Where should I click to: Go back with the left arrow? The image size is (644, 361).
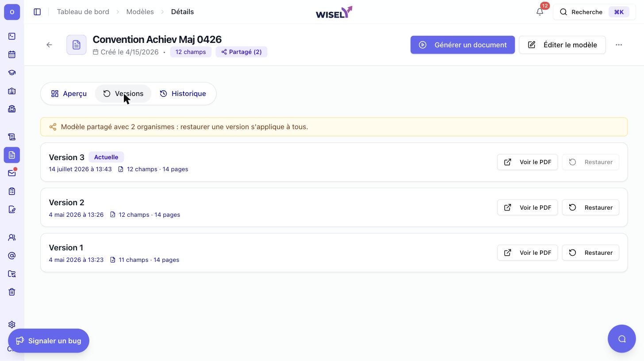pos(49,45)
